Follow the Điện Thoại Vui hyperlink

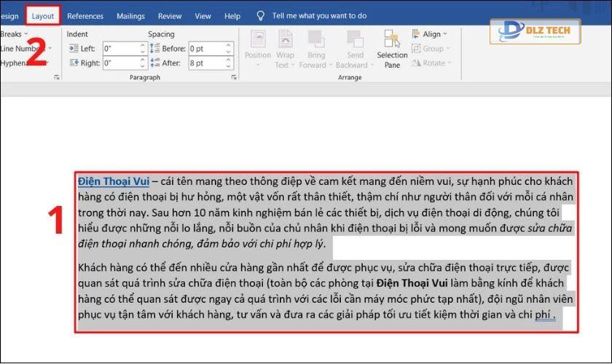pyautogui.click(x=114, y=181)
